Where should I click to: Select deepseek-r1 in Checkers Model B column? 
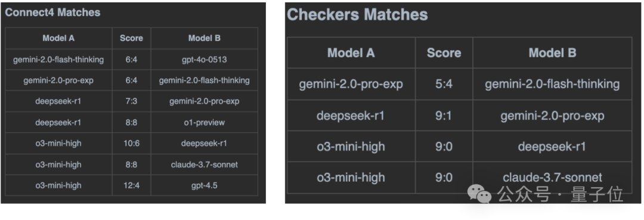pyautogui.click(x=552, y=147)
